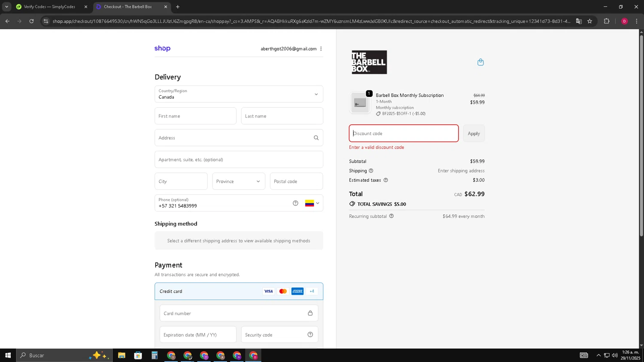Viewport: 644px width, 362px height.
Task: Open new browser tab
Action: 178,7
